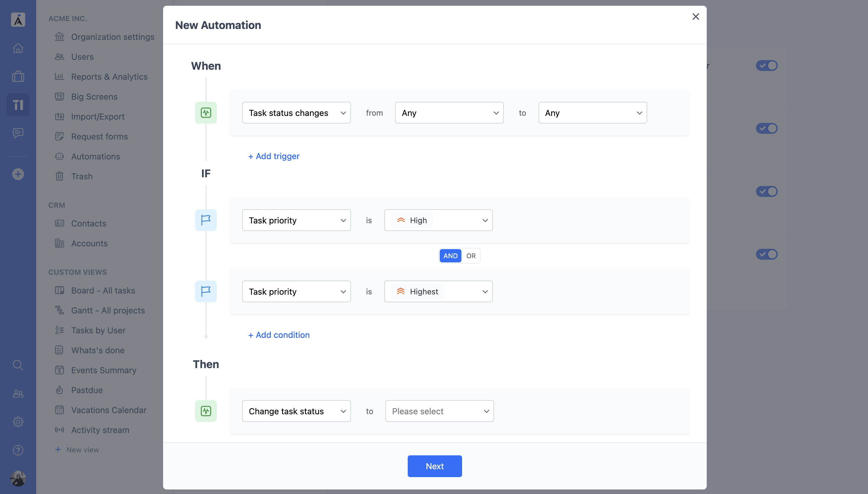The width and height of the screenshot is (868, 494).
Task: Open the Task status changes trigger dropdown
Action: 296,113
